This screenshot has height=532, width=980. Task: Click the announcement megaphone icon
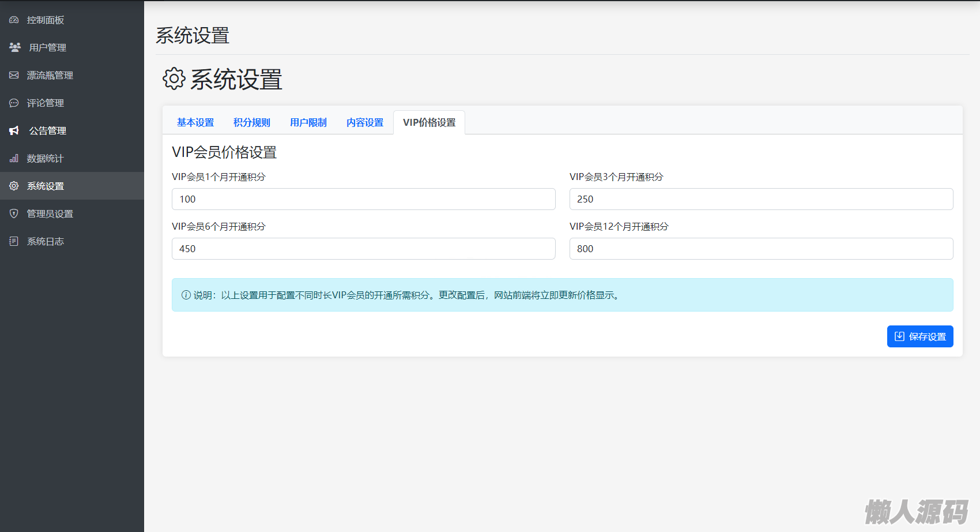pos(14,130)
